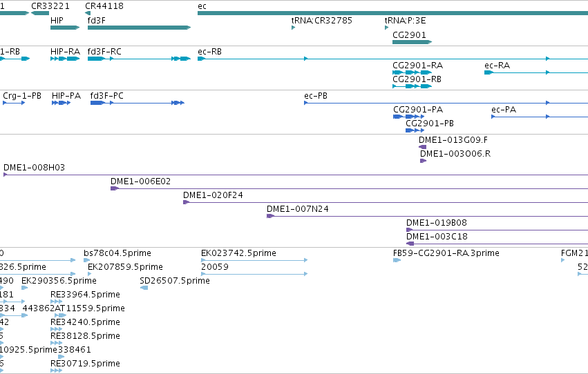Image resolution: width=588 pixels, height=374 pixels.
Task: Select the EK023742.5prime EST feature
Action: pyautogui.click(x=254, y=260)
